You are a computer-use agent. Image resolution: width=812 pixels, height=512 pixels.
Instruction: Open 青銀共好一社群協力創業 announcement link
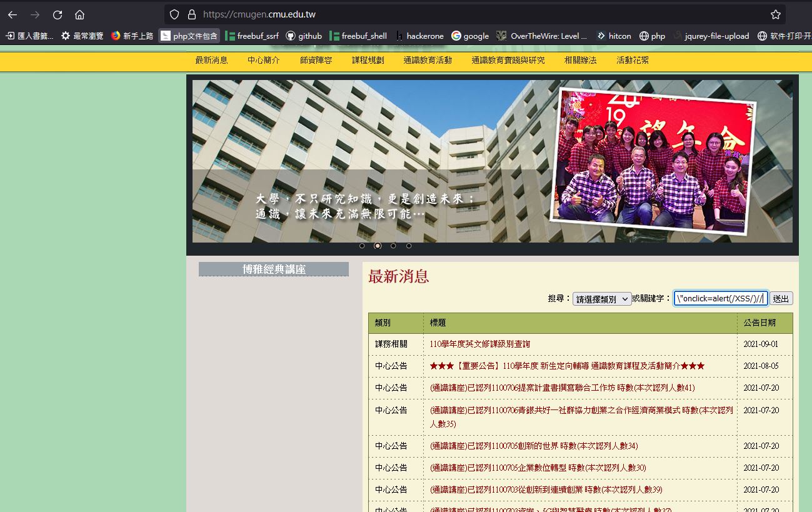[x=581, y=417]
